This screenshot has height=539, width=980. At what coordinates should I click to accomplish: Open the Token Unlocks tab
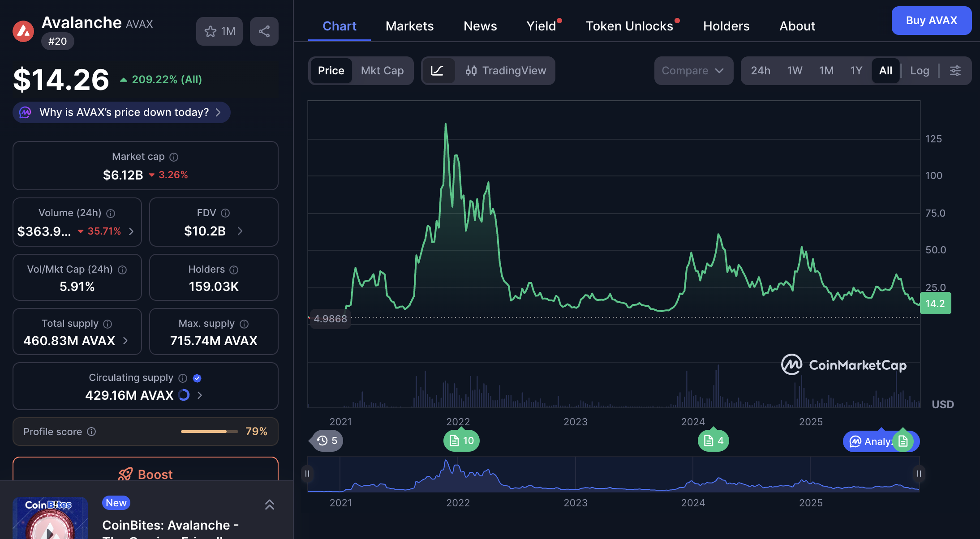click(x=629, y=26)
